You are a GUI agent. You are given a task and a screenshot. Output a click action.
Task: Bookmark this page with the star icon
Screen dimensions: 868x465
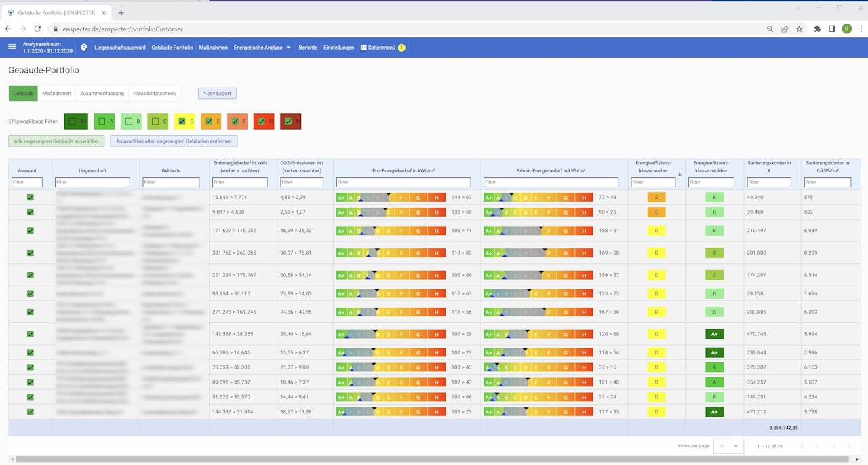coord(800,29)
